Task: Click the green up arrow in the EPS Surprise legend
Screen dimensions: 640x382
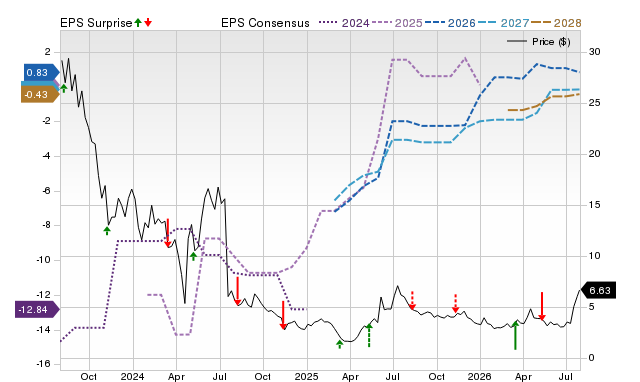Action: point(138,22)
